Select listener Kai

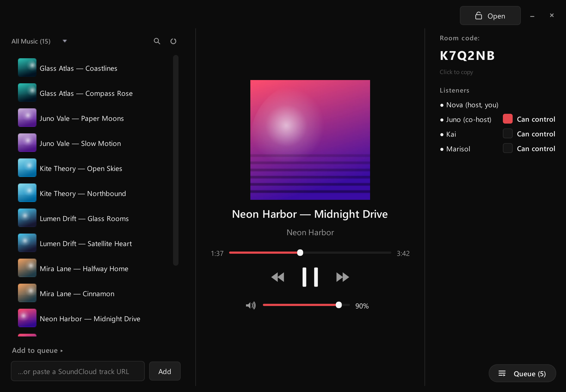point(448,134)
